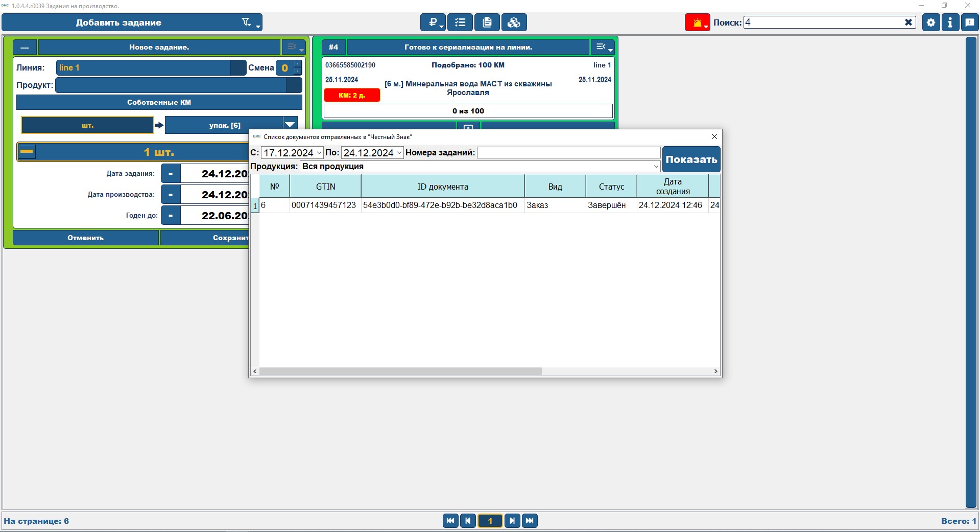The width and height of the screenshot is (980, 532).
Task: Open the ruble icon dropdown in the toolbar
Action: [433, 22]
